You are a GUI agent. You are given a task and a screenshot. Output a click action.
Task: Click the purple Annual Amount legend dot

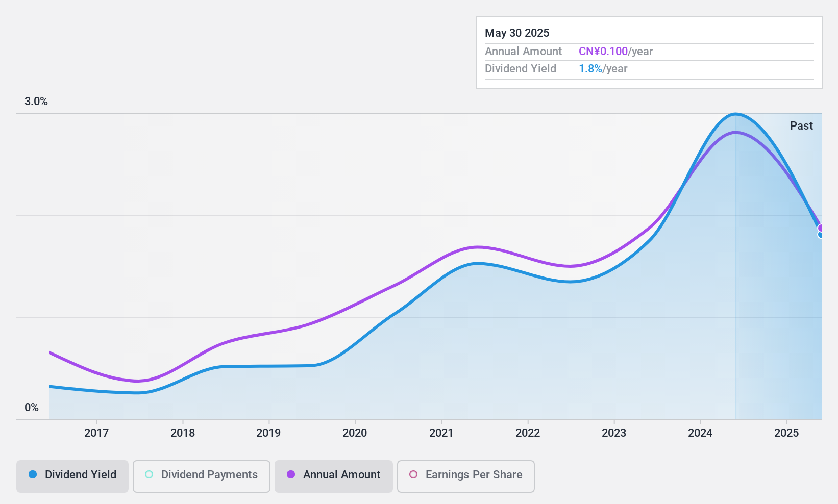pos(291,474)
